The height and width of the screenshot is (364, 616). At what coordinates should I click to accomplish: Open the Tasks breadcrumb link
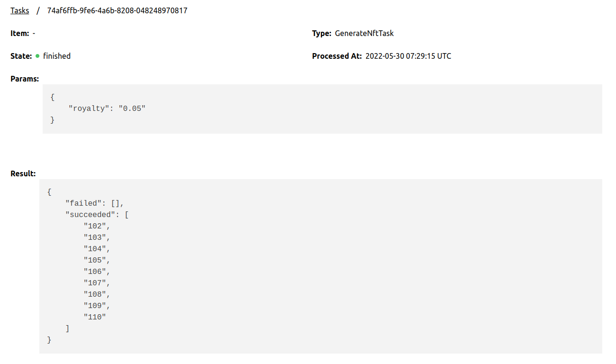point(19,10)
